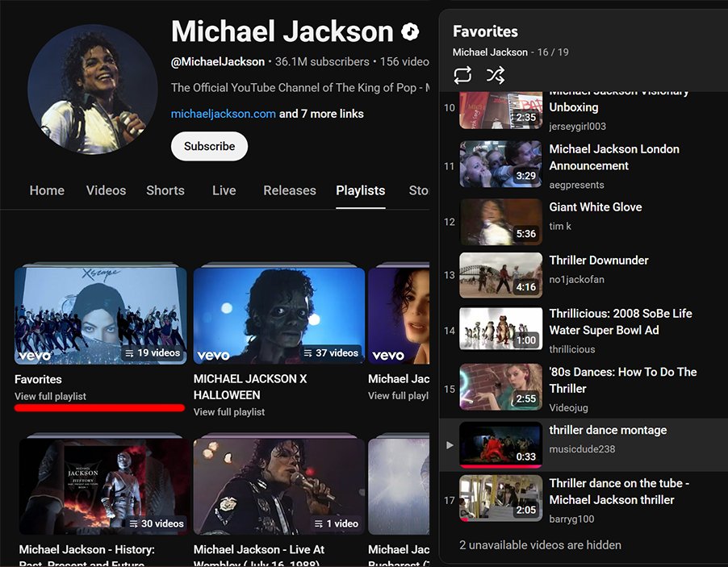
Task: Click the '@MichaelJackson' handle
Action: (218, 62)
